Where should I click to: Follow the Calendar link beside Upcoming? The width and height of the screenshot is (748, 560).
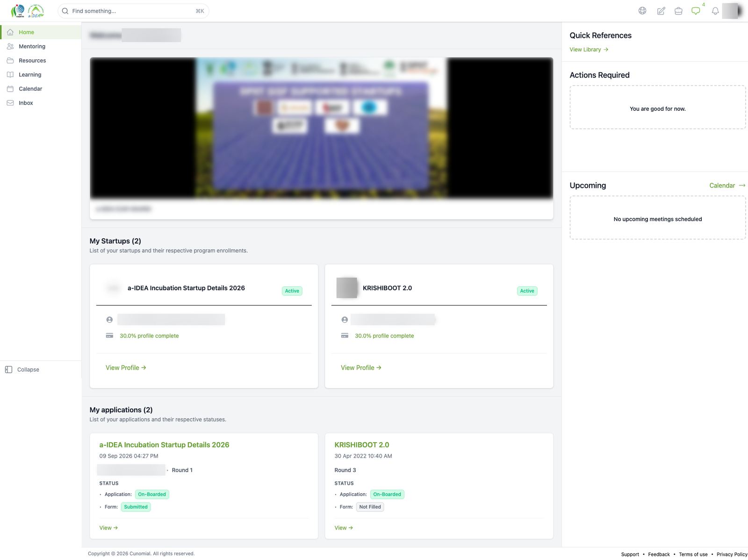tap(727, 186)
